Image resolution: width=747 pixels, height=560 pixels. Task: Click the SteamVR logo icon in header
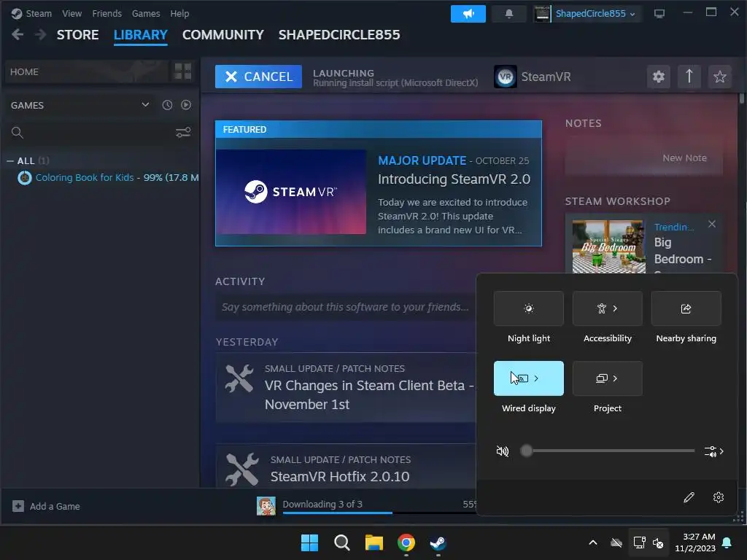coord(506,77)
